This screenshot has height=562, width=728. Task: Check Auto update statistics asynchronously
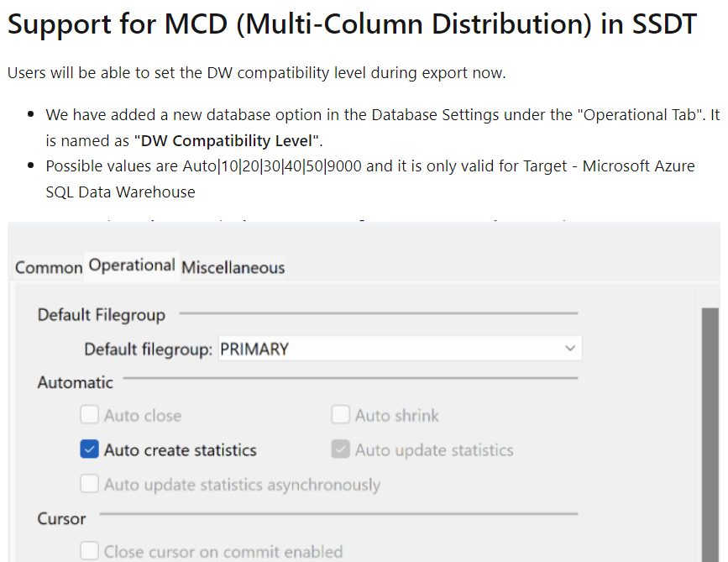pos(90,485)
